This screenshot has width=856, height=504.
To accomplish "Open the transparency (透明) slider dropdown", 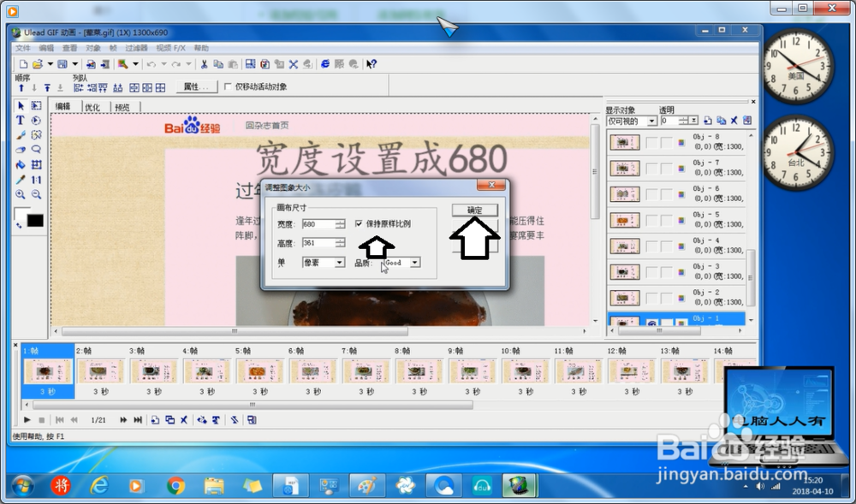I will pyautogui.click(x=693, y=121).
